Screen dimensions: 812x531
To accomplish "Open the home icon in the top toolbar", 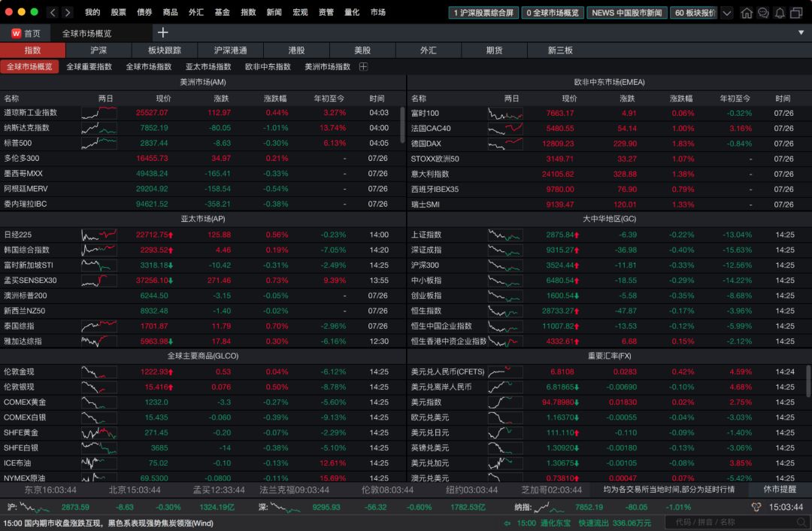I will (747, 12).
